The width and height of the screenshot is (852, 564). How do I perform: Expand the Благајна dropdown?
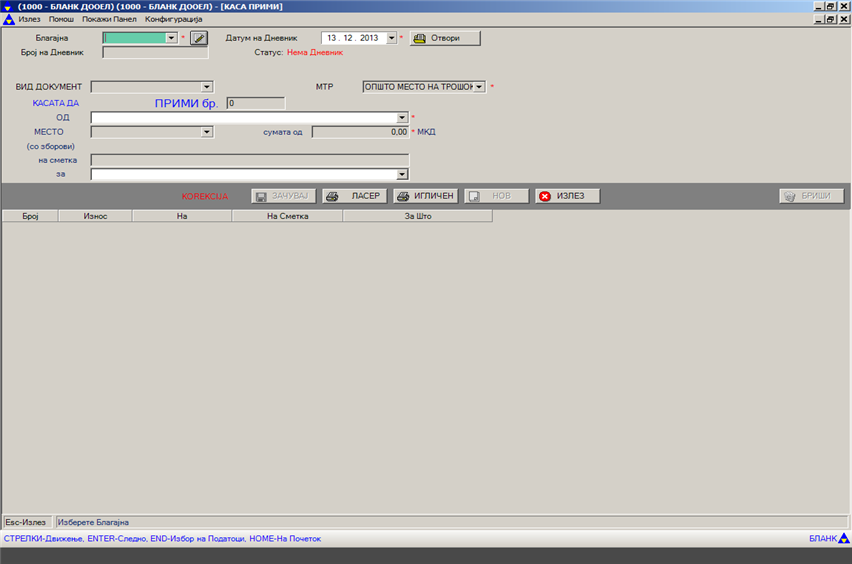pyautogui.click(x=171, y=38)
